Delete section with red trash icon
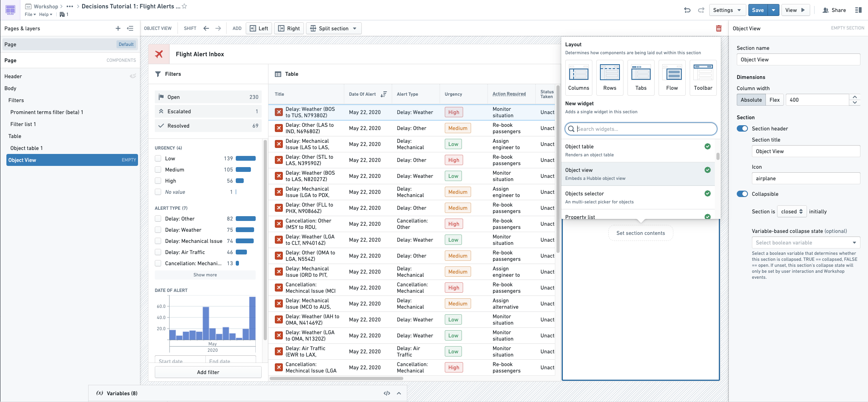This screenshot has height=402, width=868. (x=719, y=28)
